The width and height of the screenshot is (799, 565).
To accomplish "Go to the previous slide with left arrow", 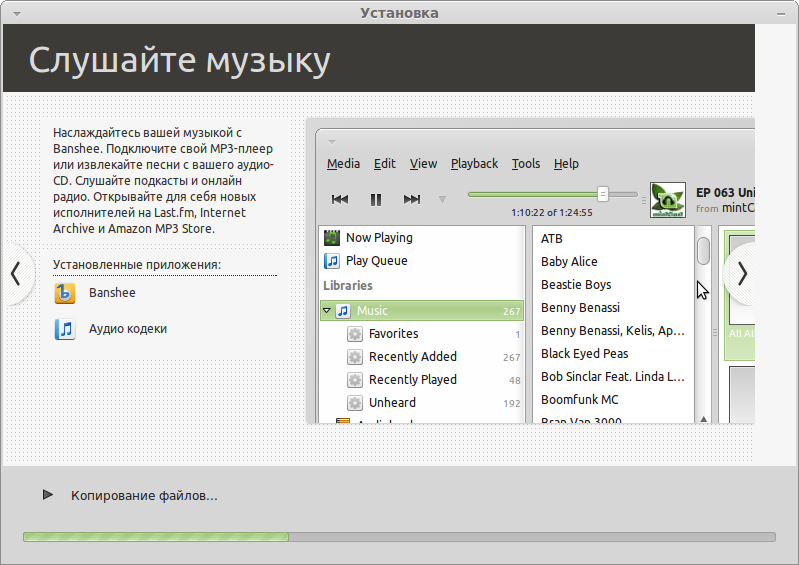I will pos(16,274).
